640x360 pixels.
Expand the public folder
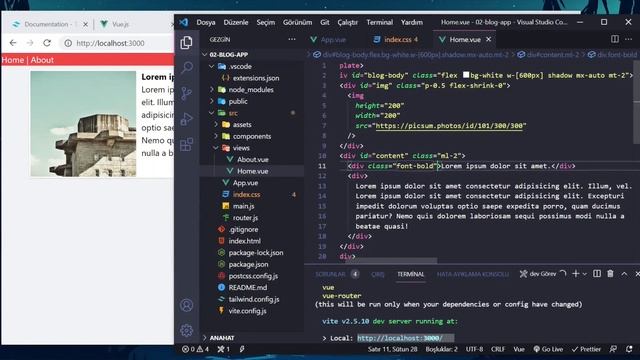coord(211,101)
